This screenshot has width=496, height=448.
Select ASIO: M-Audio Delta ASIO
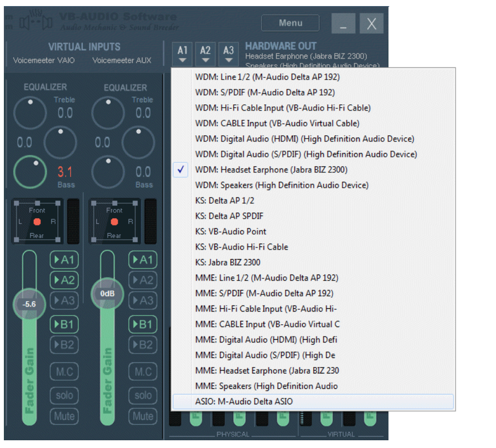tap(313, 402)
